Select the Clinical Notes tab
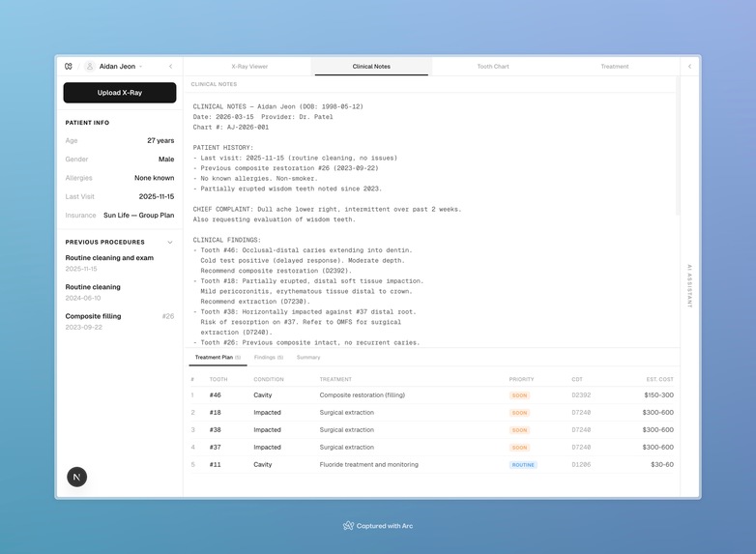756x554 pixels. pyautogui.click(x=371, y=67)
